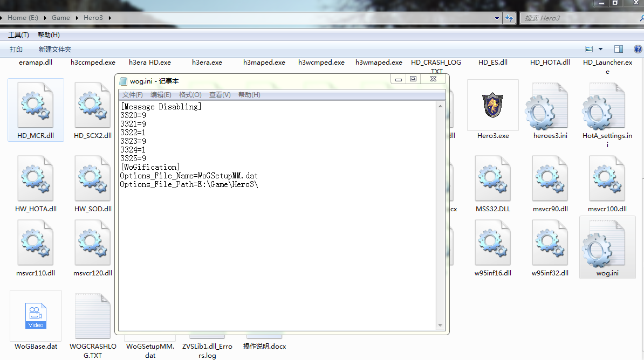The image size is (644, 360).
Task: Expand the arrow after Hero3 breadcrumb
Action: tap(109, 18)
